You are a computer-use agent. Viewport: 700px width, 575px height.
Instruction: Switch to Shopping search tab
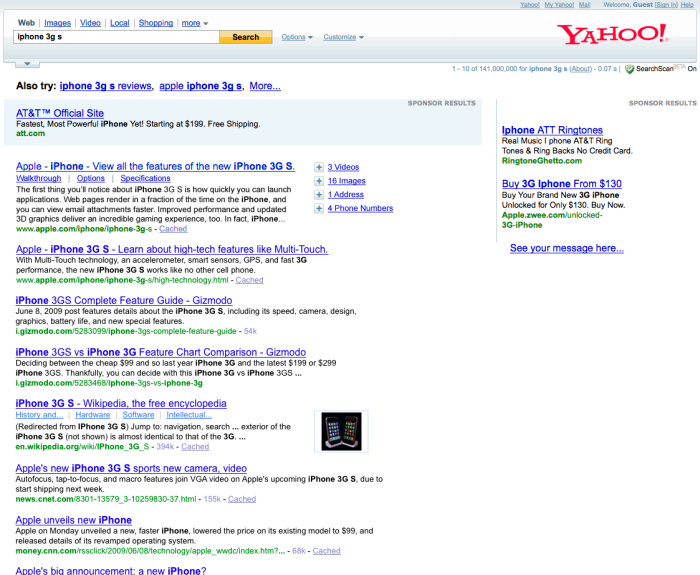coord(156,23)
